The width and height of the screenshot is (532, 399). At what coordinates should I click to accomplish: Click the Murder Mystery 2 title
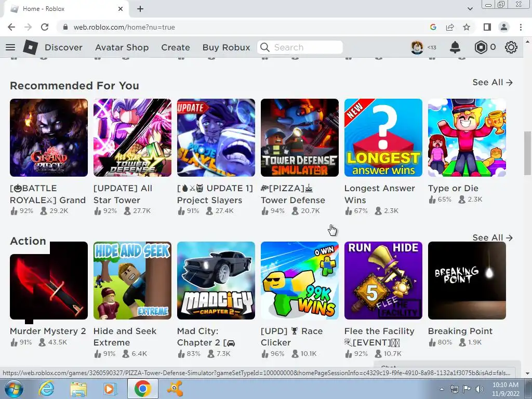48,331
